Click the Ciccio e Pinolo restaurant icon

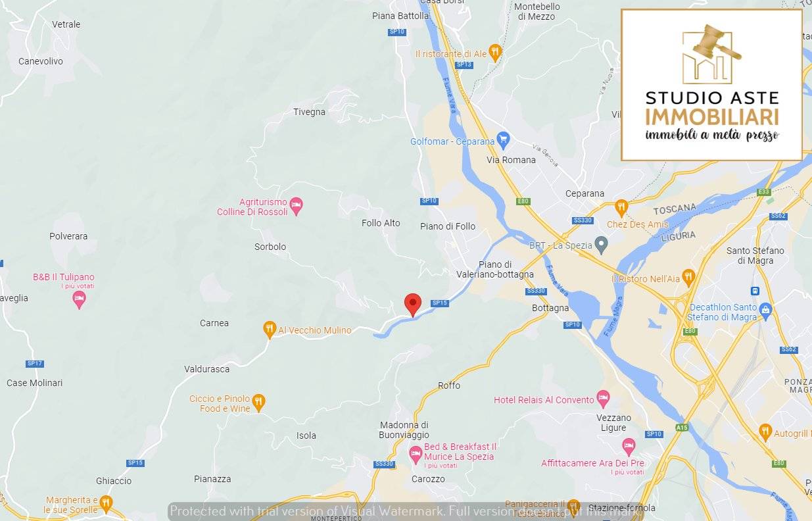[x=259, y=401]
